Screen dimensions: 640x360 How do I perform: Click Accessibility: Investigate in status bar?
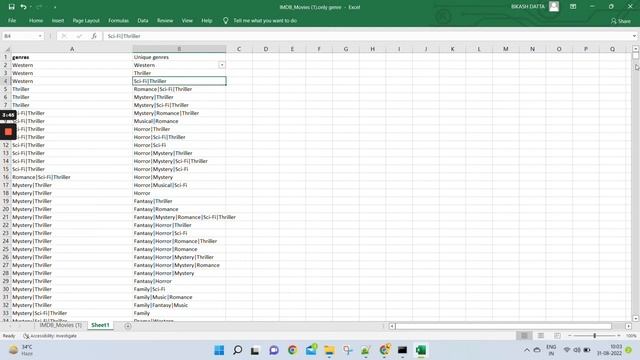(50, 336)
